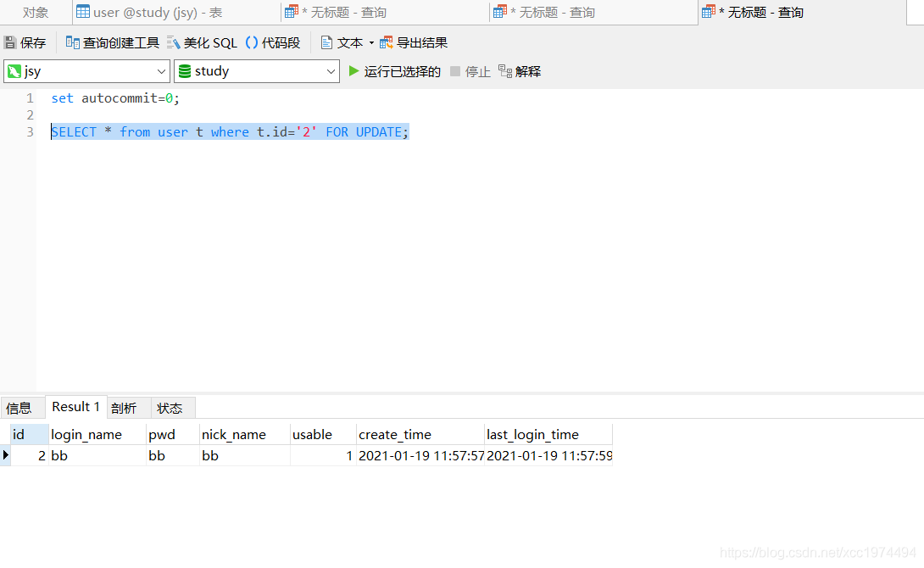
Task: Click the id column header
Action: pyautogui.click(x=30, y=434)
